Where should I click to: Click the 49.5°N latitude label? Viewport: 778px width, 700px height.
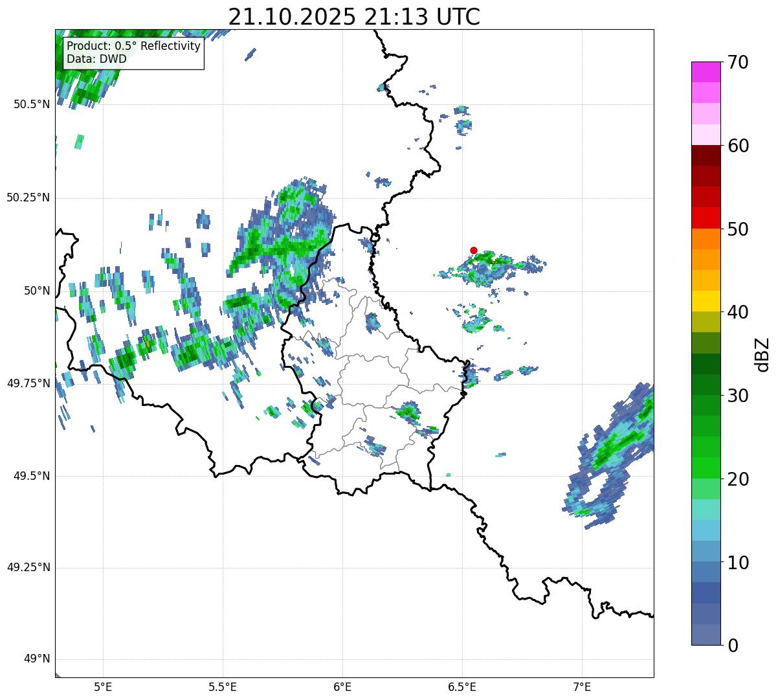point(32,476)
